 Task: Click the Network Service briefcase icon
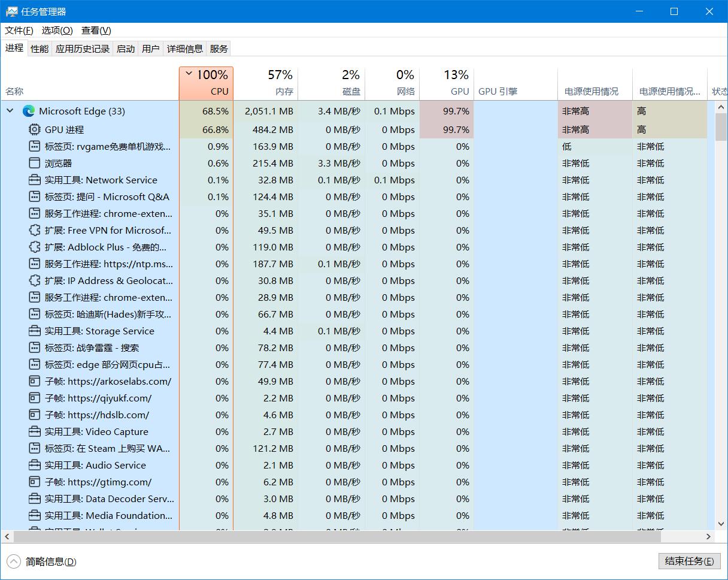click(35, 180)
